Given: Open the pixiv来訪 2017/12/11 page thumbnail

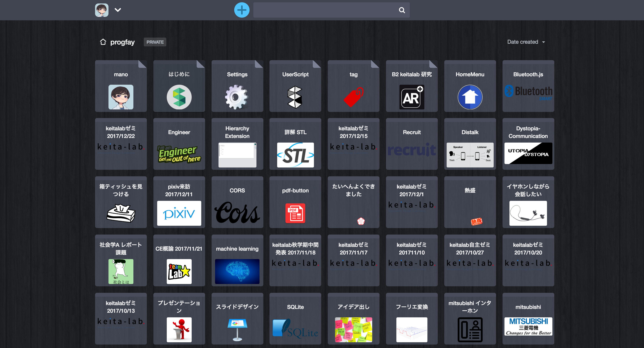Looking at the screenshot, I should click(x=179, y=213).
